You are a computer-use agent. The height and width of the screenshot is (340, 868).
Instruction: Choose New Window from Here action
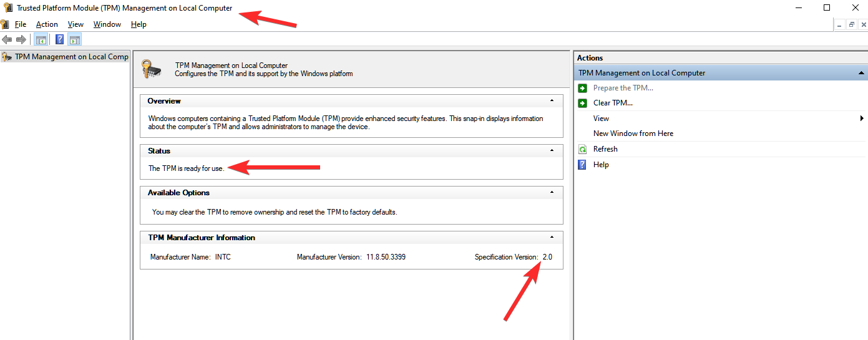[633, 134]
